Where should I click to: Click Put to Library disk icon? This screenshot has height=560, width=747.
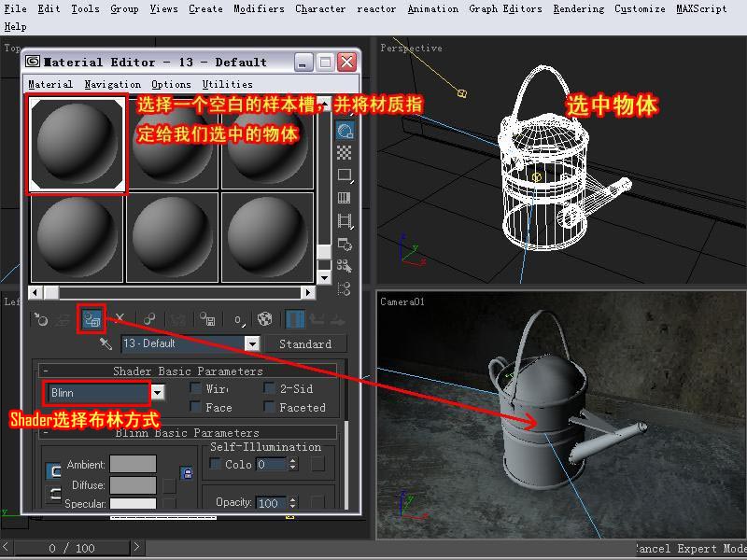[x=207, y=318]
